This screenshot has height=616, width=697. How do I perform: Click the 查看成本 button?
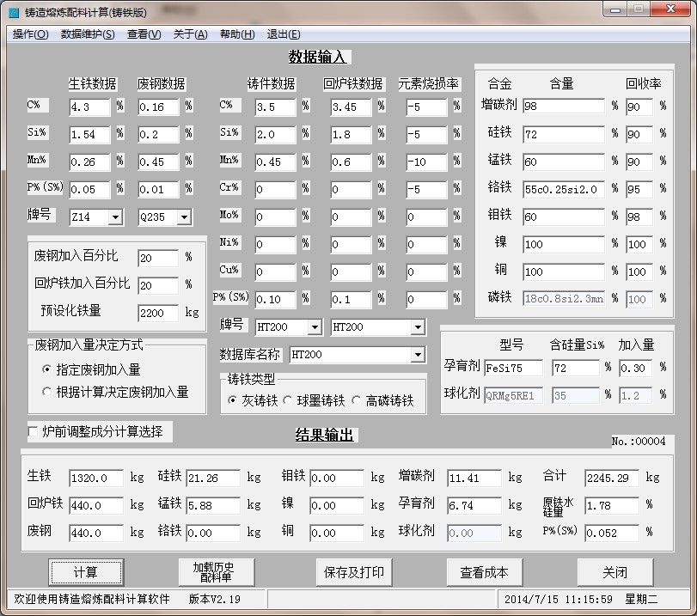coord(484,572)
